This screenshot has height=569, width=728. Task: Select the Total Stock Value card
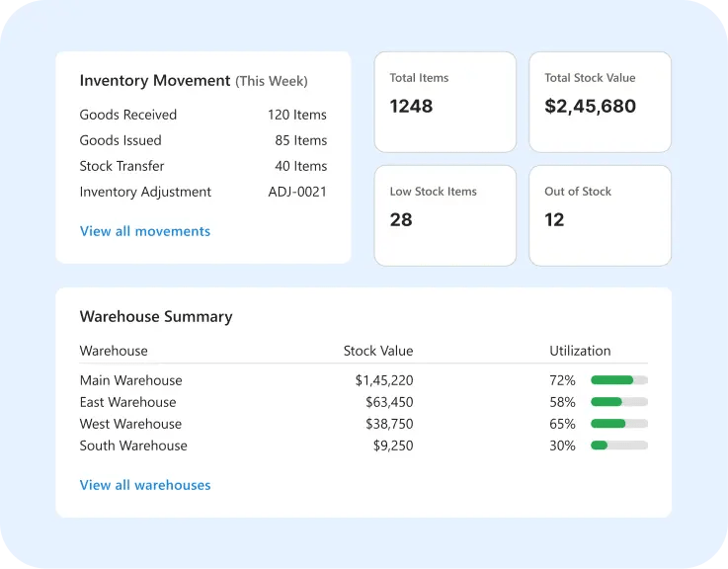click(600, 102)
